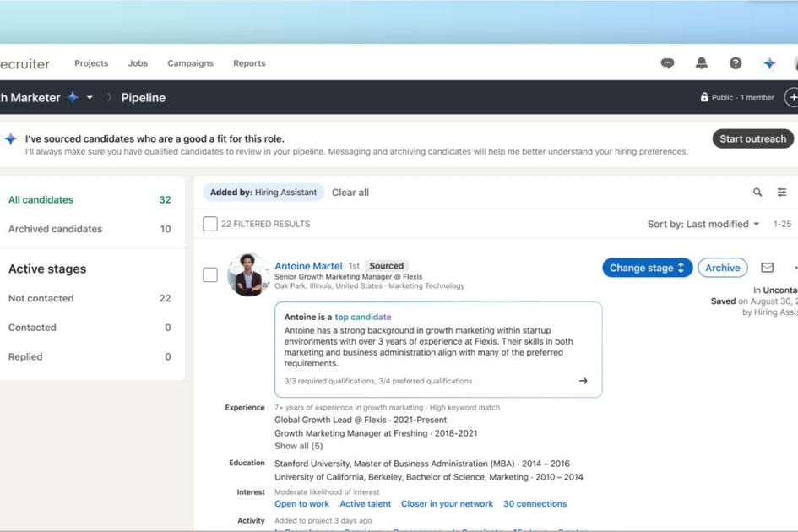This screenshot has height=532, width=798.
Task: Click Added to project 3 days ago
Action: coord(323,520)
